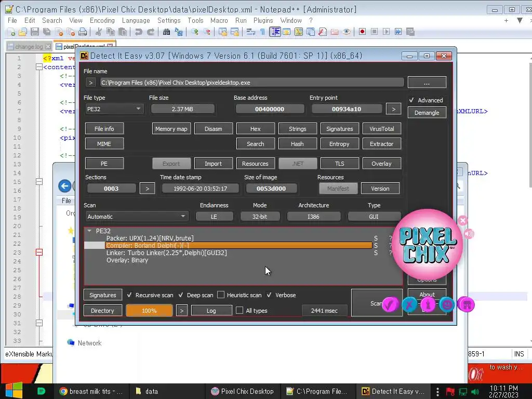Toggle Recursive scan checkbox
Image resolution: width=532 pixels, height=399 pixels.
point(129,295)
